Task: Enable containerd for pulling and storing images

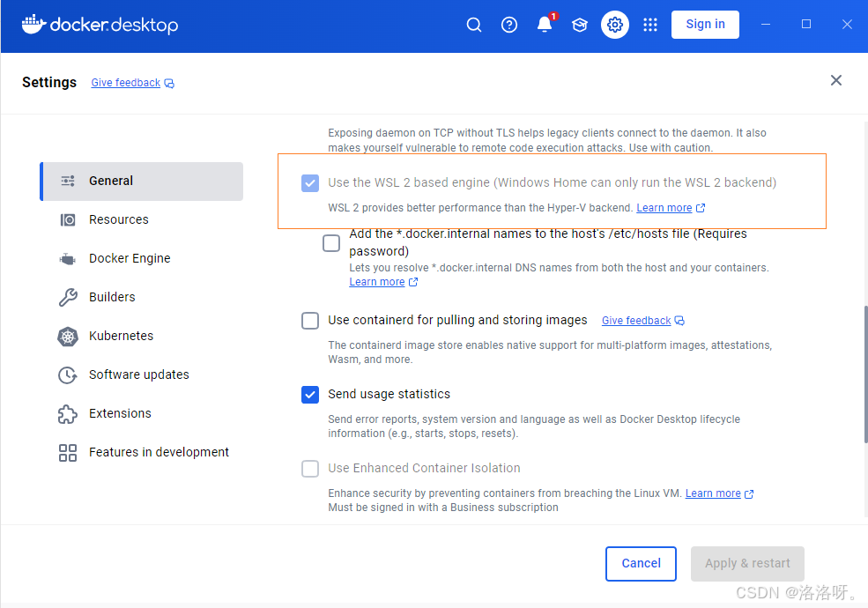Action: click(x=310, y=320)
